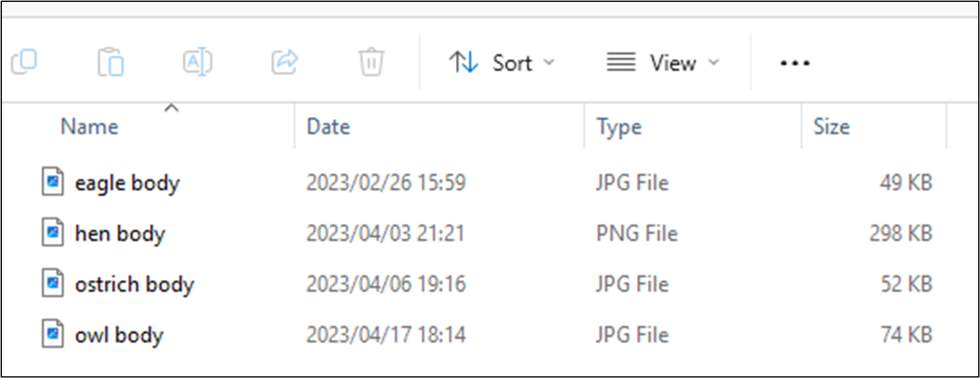The height and width of the screenshot is (378, 980).
Task: Open the Sort dropdown menu
Action: pyautogui.click(x=501, y=63)
